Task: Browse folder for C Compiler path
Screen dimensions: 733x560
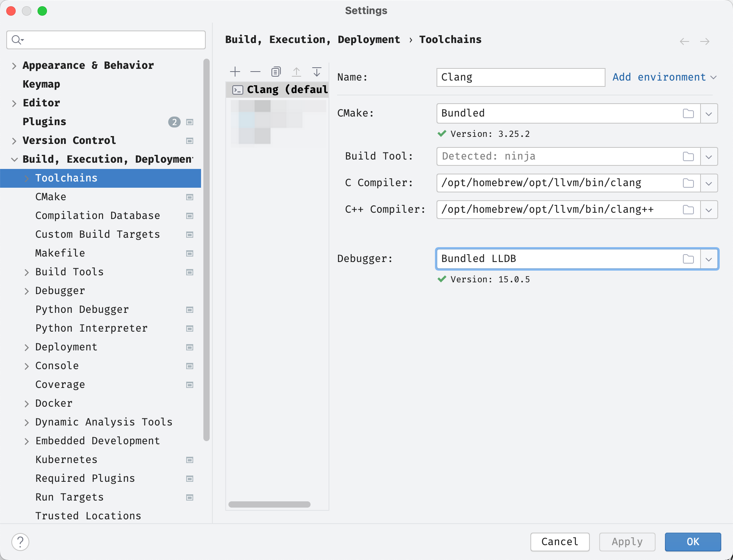Action: (x=688, y=183)
